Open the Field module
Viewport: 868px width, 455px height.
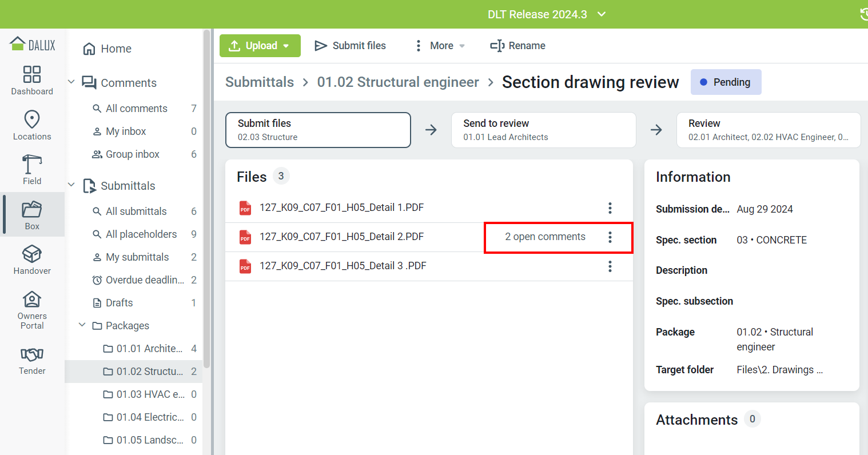(x=32, y=170)
